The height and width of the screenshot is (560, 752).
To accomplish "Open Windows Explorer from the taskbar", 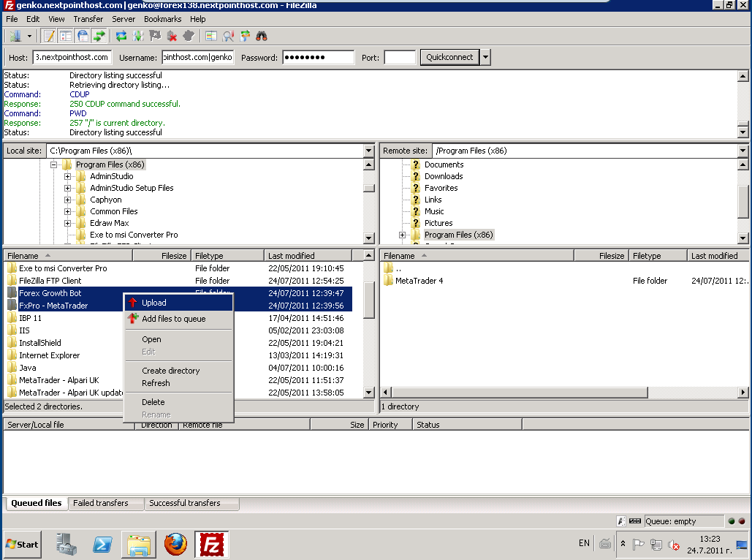I will [139, 545].
